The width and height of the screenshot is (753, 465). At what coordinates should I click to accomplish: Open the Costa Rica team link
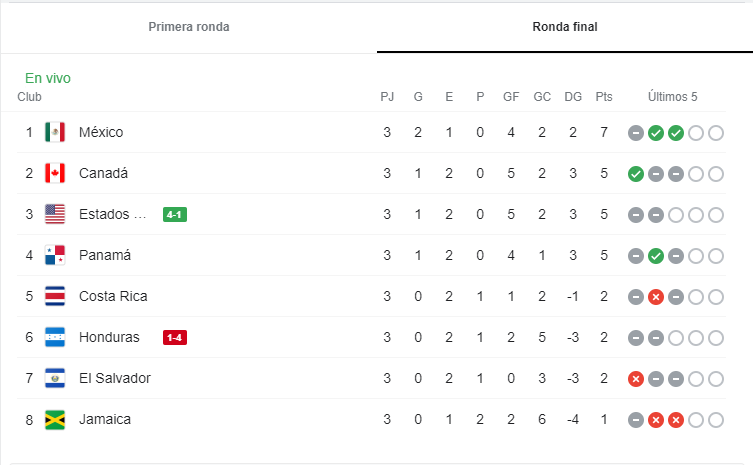coord(113,296)
